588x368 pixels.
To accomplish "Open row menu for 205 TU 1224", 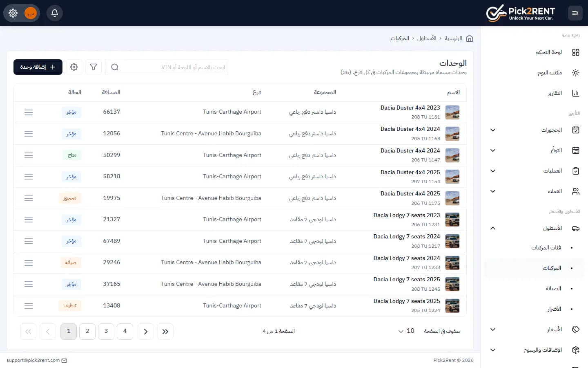I will point(29,306).
